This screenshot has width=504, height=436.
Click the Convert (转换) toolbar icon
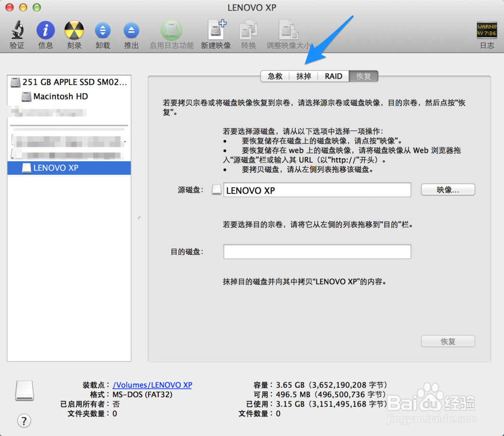[x=248, y=30]
